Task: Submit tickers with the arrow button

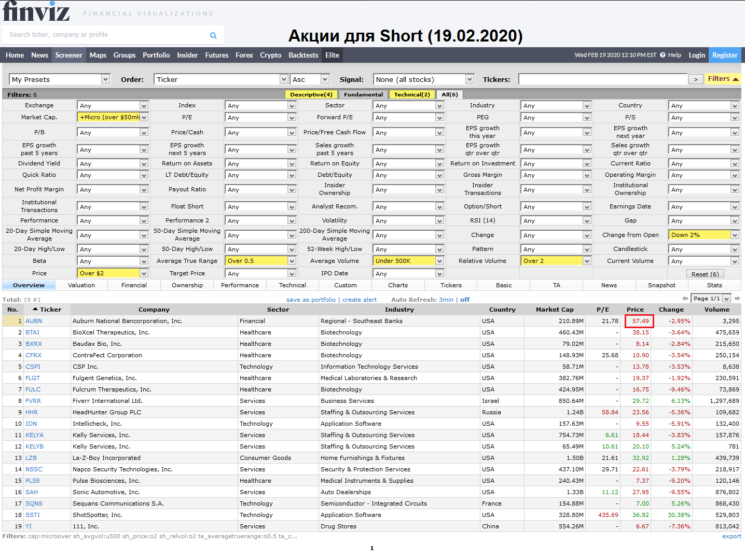Action: (x=696, y=79)
